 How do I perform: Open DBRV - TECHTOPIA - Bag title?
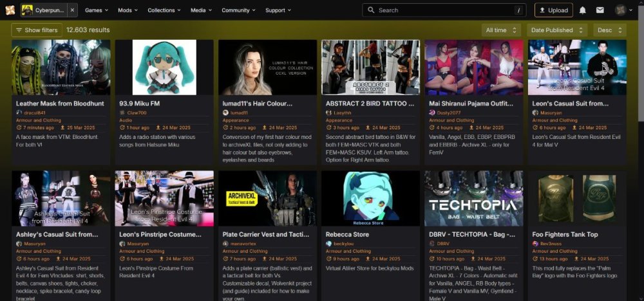pyautogui.click(x=472, y=235)
